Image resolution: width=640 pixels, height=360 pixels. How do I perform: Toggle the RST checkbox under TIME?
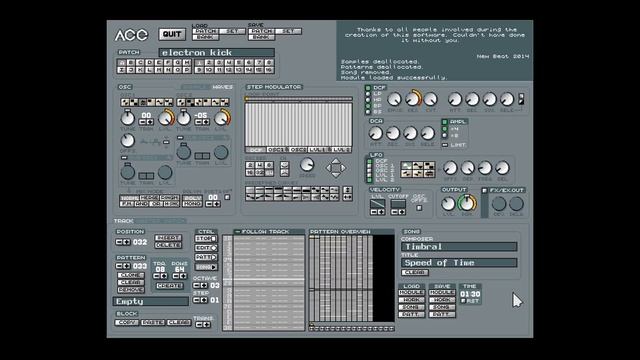[x=463, y=301]
